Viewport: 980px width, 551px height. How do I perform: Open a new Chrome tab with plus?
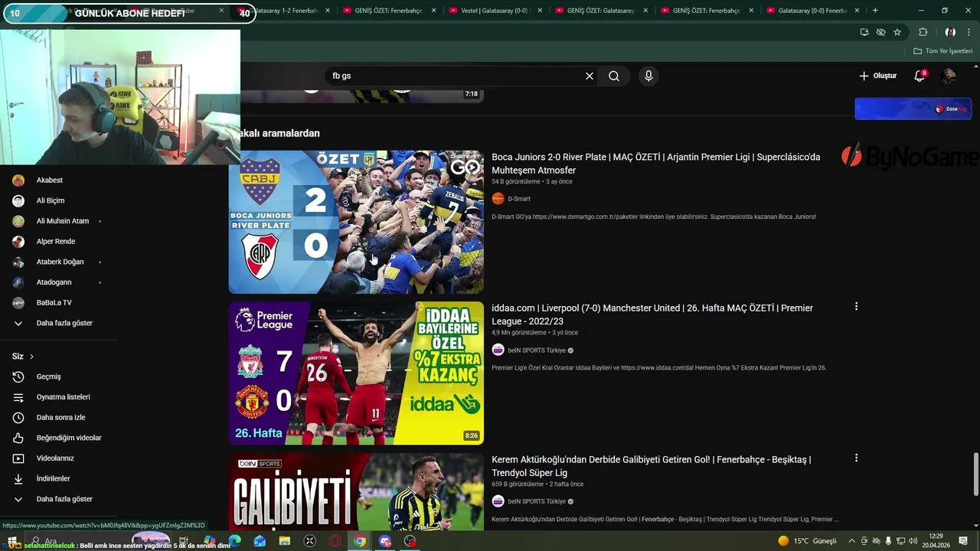(x=875, y=11)
